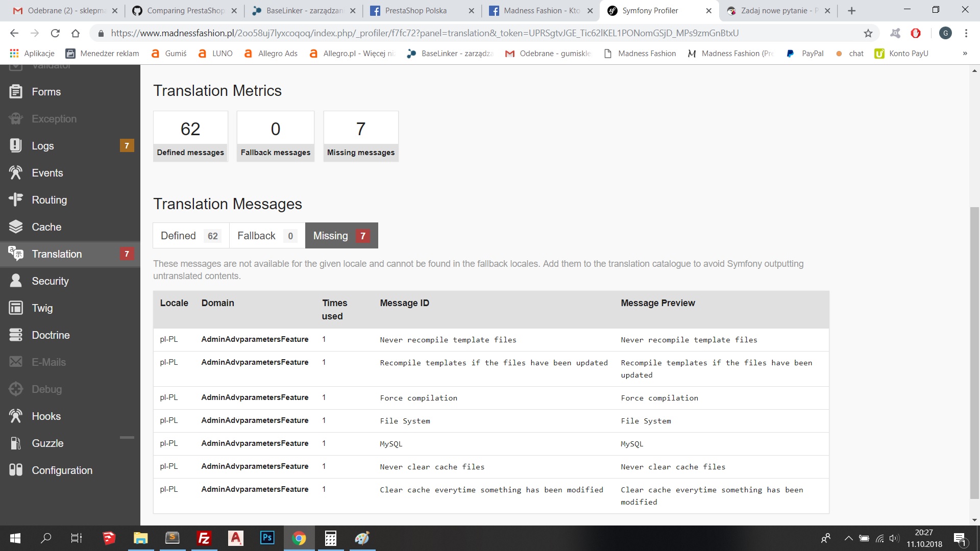Open the Security profiler panel
This screenshot has width=980, height=551.
click(x=50, y=281)
